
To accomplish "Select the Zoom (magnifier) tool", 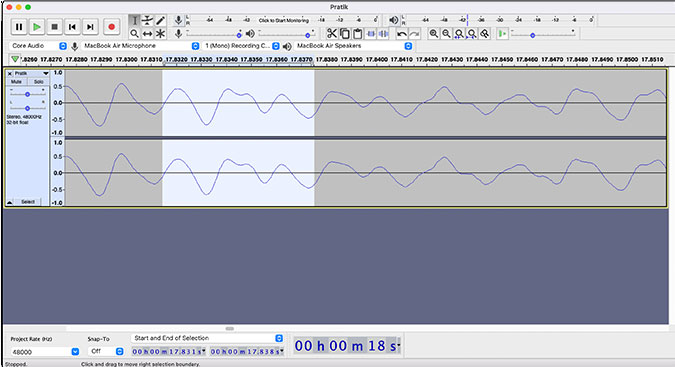I will (x=134, y=34).
